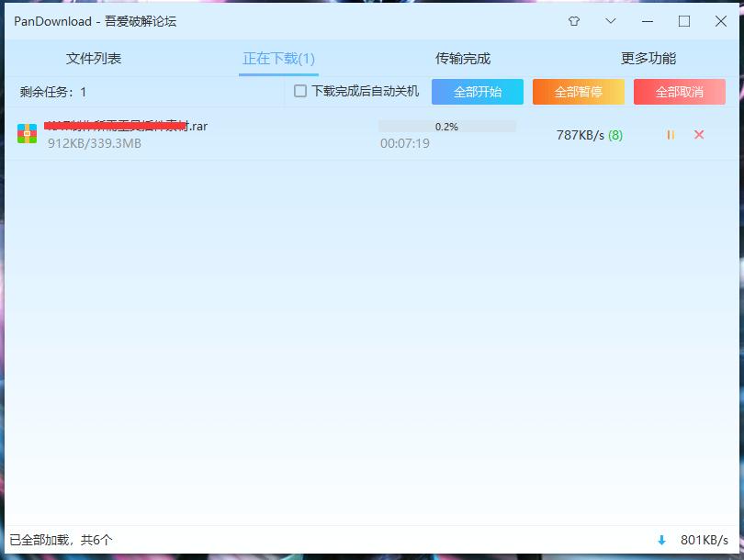The image size is (744, 560).
Task: Click the 全部开始 button
Action: [478, 92]
